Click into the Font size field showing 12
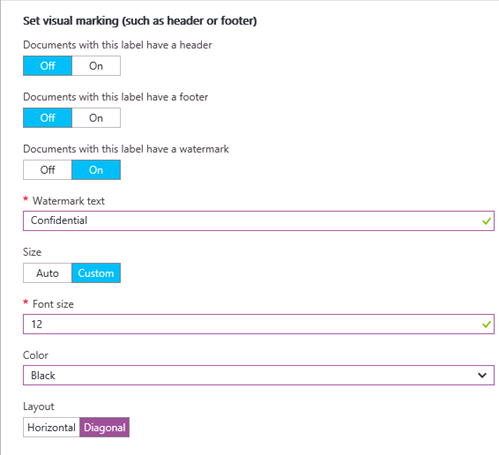This screenshot has height=455, width=499. click(x=259, y=324)
